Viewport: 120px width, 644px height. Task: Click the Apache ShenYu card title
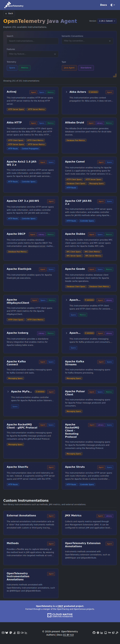tap(17, 467)
